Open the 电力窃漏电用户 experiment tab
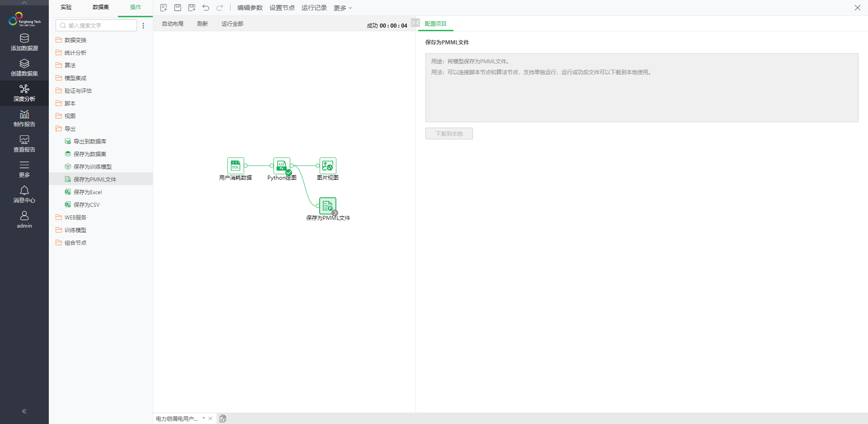This screenshot has height=424, width=868. tap(177, 419)
